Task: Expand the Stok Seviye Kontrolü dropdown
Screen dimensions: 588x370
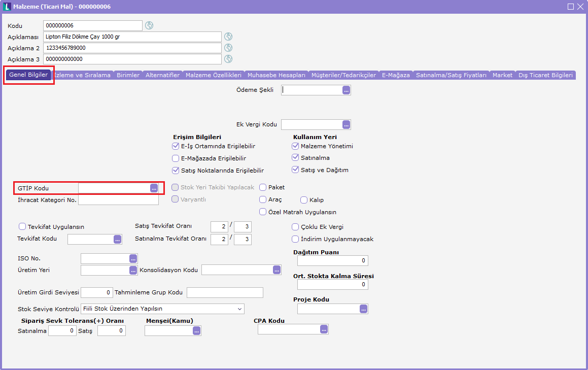Action: point(239,309)
